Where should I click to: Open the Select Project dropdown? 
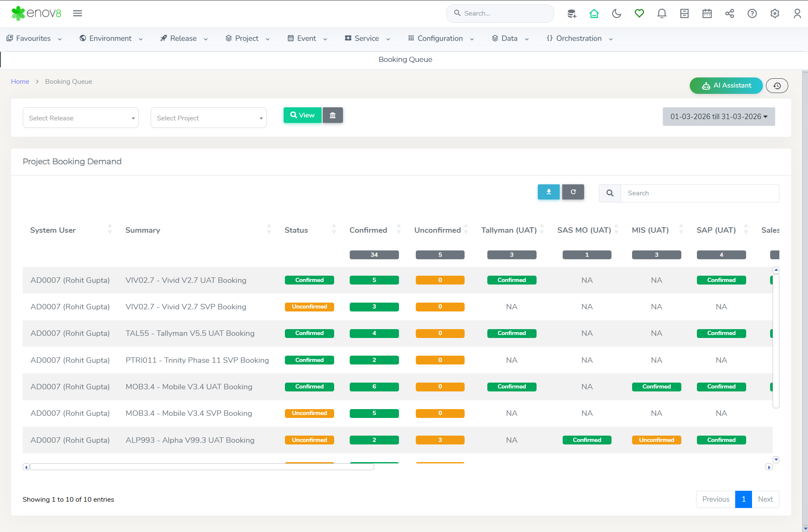click(209, 118)
